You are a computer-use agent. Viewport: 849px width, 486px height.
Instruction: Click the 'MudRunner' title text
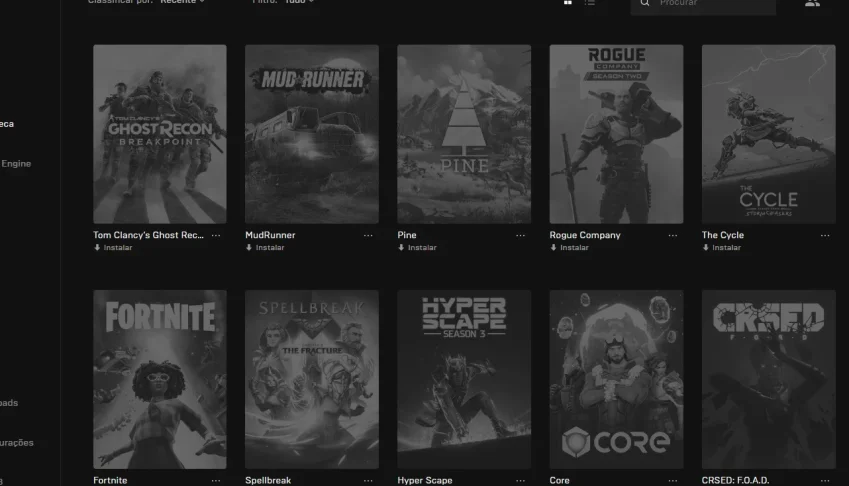[270, 235]
